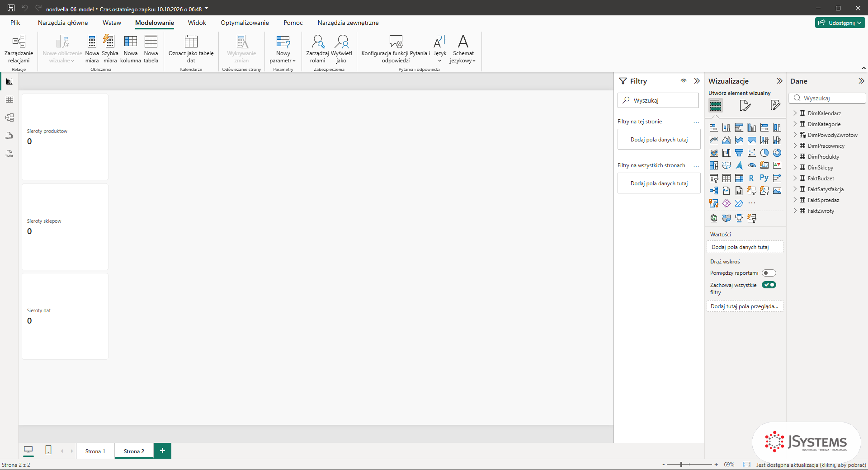
Task: Toggle Filtry pane eye visibility icon
Action: click(684, 81)
